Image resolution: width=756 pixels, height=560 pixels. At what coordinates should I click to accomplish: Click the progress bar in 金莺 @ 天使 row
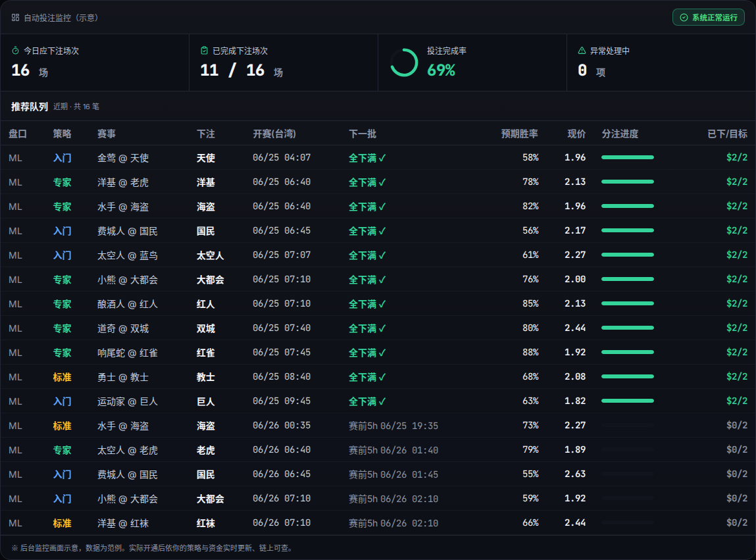click(627, 157)
